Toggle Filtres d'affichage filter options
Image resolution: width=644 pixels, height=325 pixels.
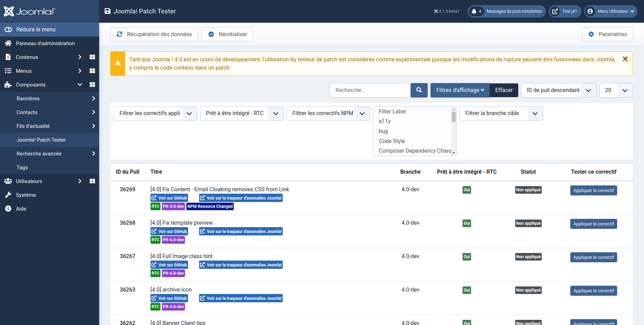(460, 90)
